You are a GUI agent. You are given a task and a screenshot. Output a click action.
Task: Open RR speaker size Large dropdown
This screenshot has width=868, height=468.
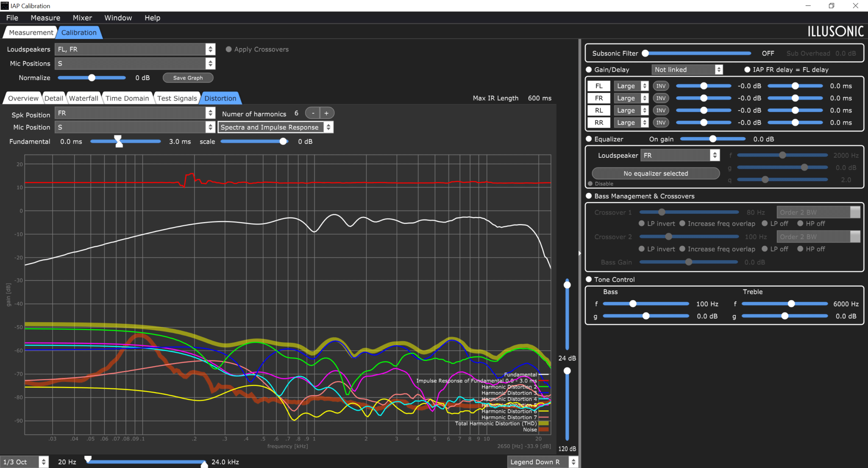[631, 123]
